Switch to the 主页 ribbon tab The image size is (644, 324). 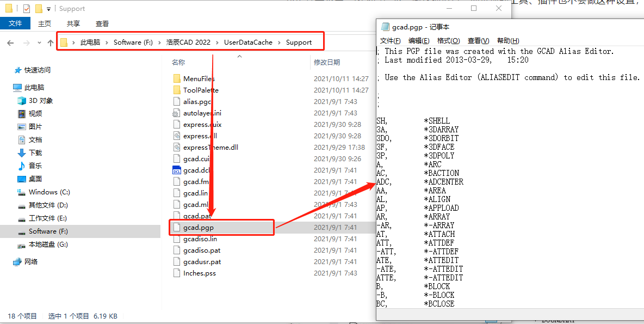(x=45, y=23)
